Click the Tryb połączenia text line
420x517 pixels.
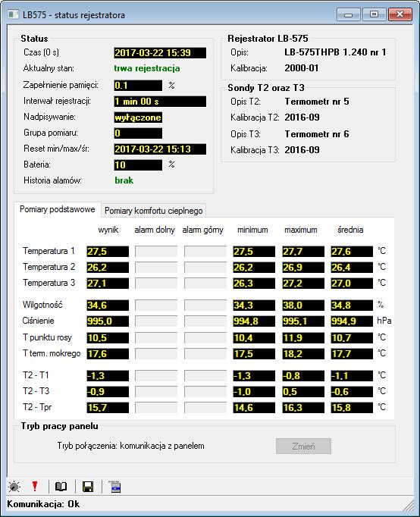131,446
